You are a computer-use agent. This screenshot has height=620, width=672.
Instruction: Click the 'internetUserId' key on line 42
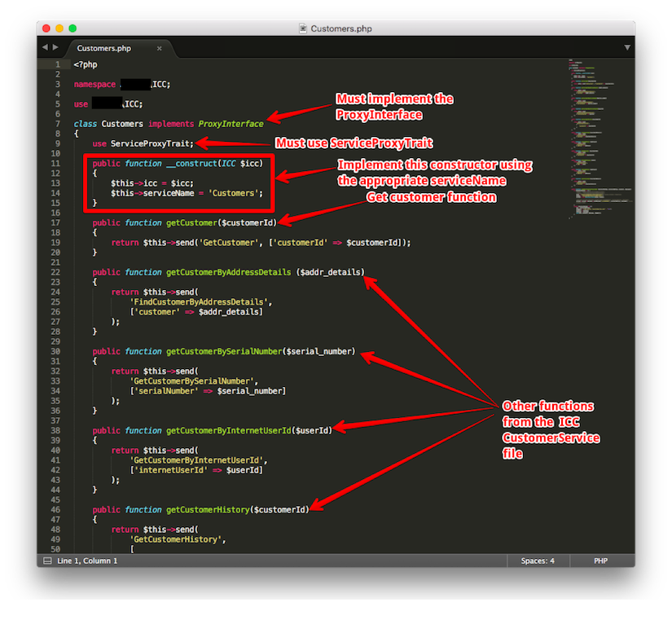point(171,470)
